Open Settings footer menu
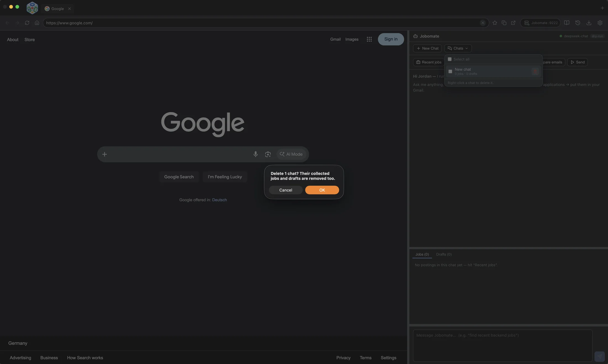 pyautogui.click(x=388, y=358)
